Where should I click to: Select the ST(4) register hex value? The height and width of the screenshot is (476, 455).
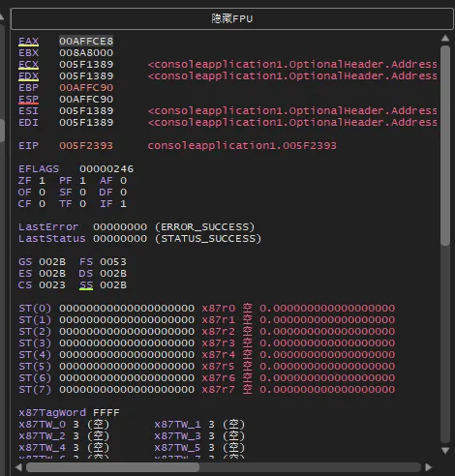(127, 355)
